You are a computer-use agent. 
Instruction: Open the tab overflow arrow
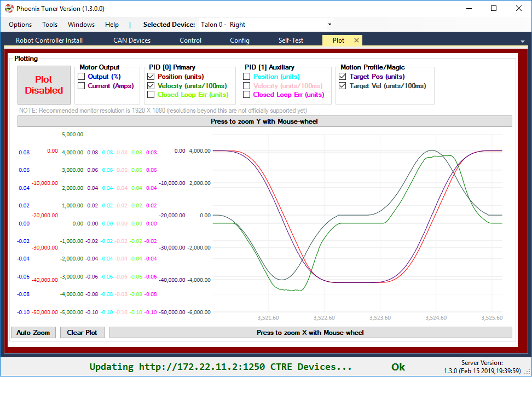coord(523,41)
